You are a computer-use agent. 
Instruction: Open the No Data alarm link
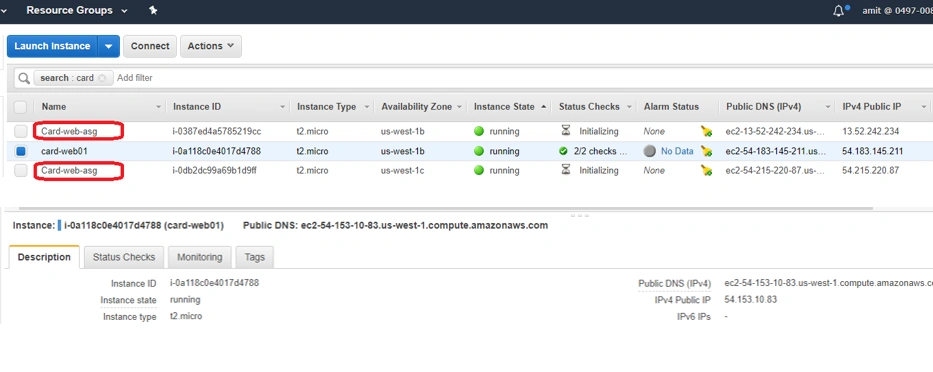(x=677, y=151)
